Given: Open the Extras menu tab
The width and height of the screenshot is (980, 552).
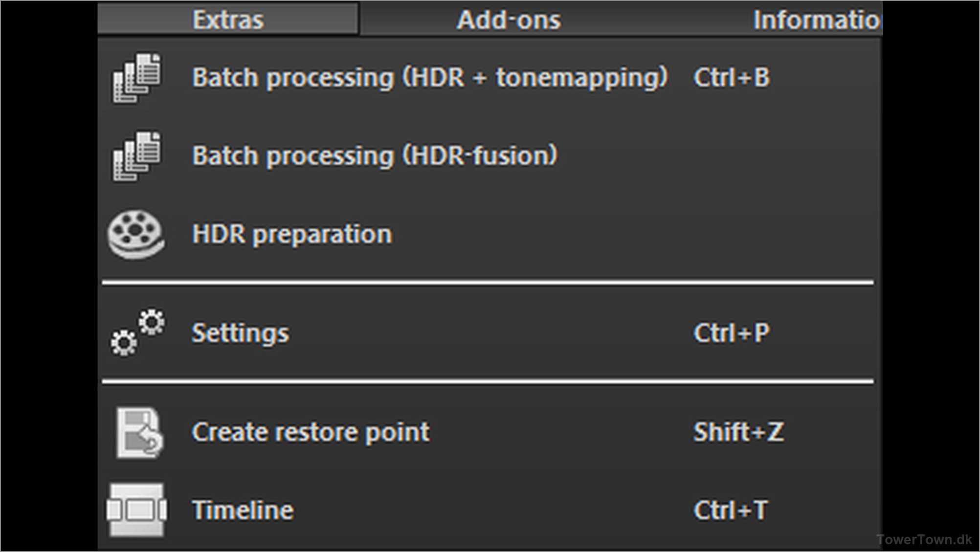Looking at the screenshot, I should click(x=228, y=20).
